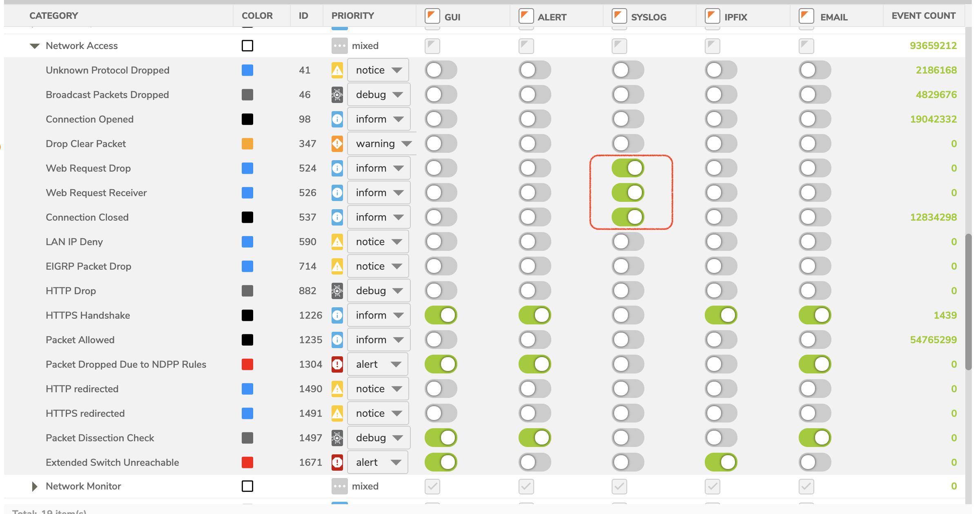This screenshot has width=980, height=514.
Task: Click the alert icon for Packet Dropped Due to NDPP Rules
Action: [x=337, y=364]
